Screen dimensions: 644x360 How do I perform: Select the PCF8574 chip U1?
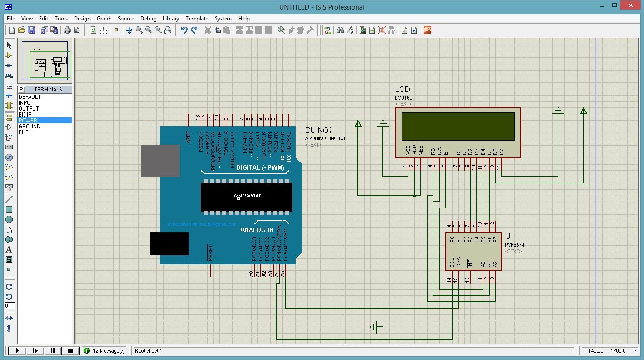pos(473,252)
